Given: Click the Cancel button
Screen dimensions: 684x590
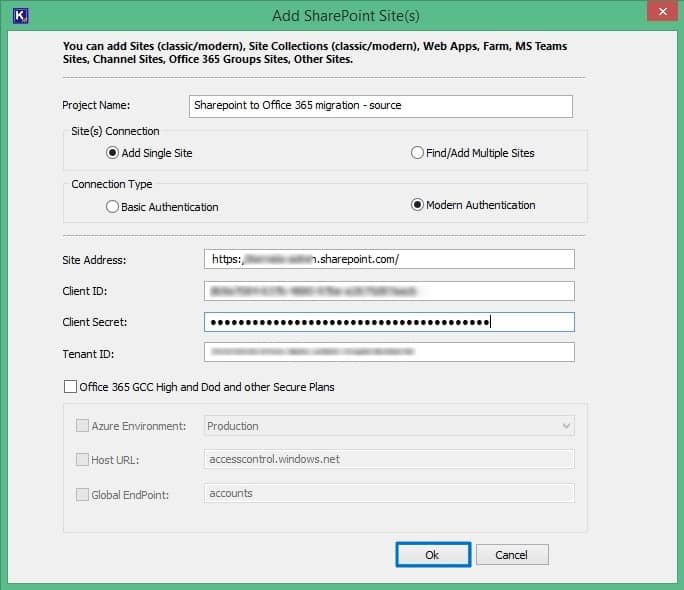Looking at the screenshot, I should 512,554.
